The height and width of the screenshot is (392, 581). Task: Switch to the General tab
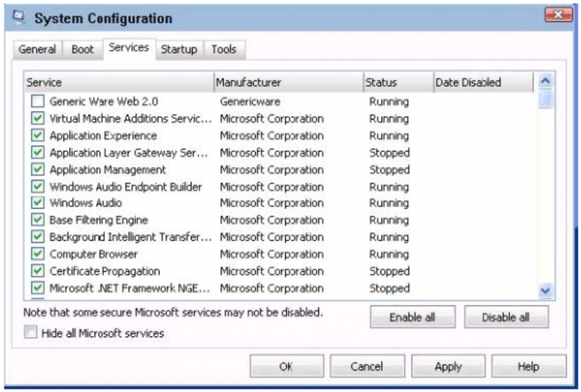click(x=37, y=49)
